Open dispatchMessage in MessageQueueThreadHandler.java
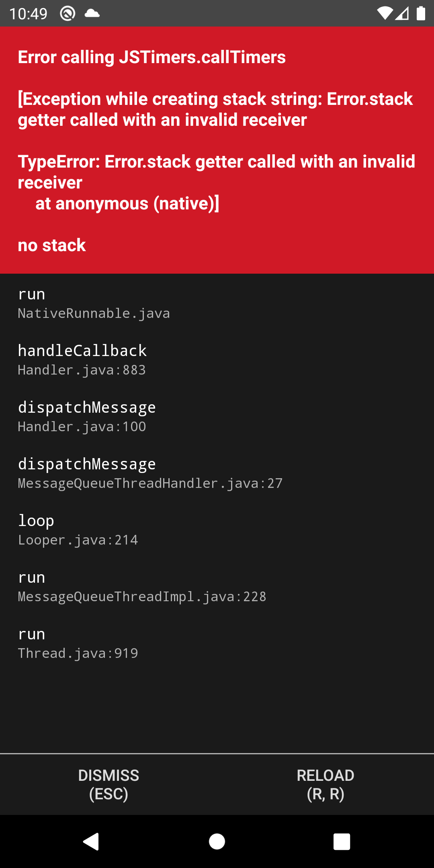Screen dimensions: 434x868 (150, 473)
